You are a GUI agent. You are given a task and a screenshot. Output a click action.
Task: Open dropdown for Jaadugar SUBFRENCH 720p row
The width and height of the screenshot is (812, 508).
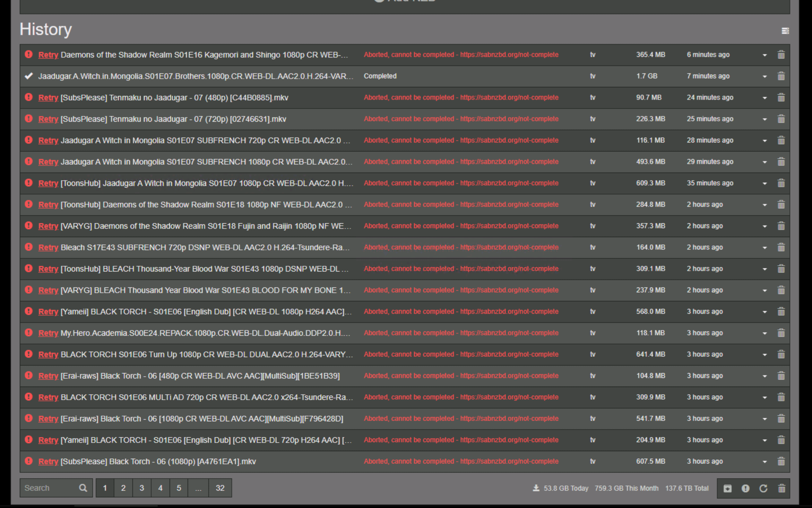pyautogui.click(x=765, y=141)
